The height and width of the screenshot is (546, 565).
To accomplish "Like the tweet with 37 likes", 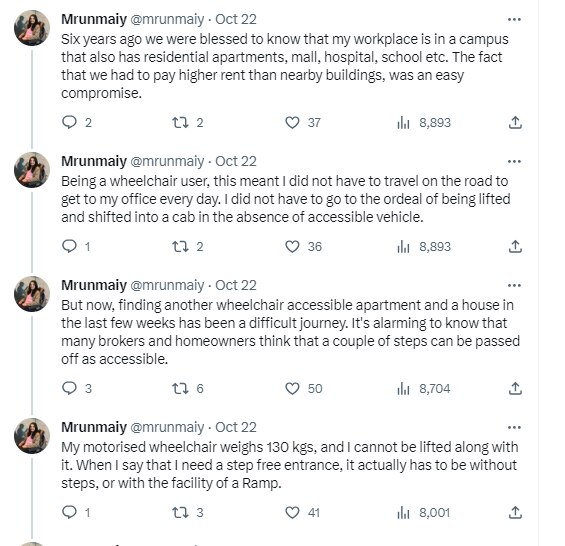I will 303,123.
